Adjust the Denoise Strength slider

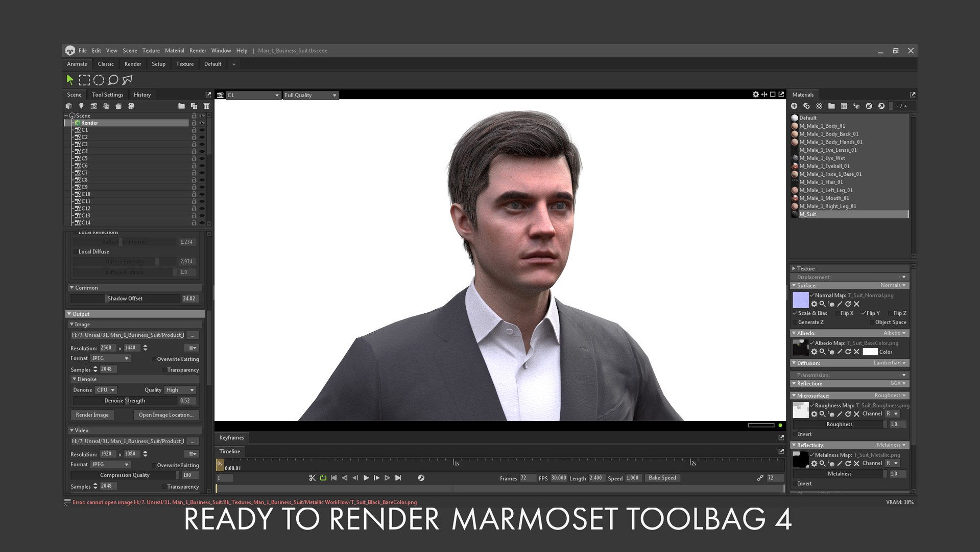pos(125,401)
